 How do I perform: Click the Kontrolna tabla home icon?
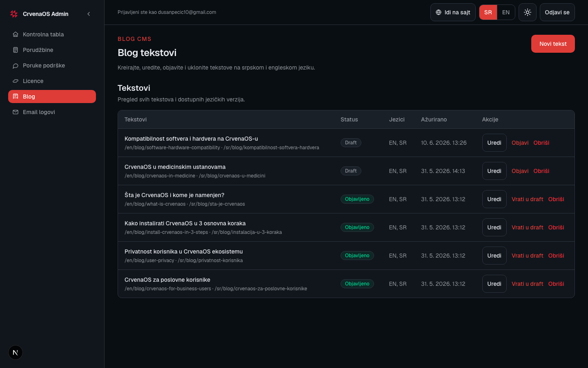[x=16, y=34]
